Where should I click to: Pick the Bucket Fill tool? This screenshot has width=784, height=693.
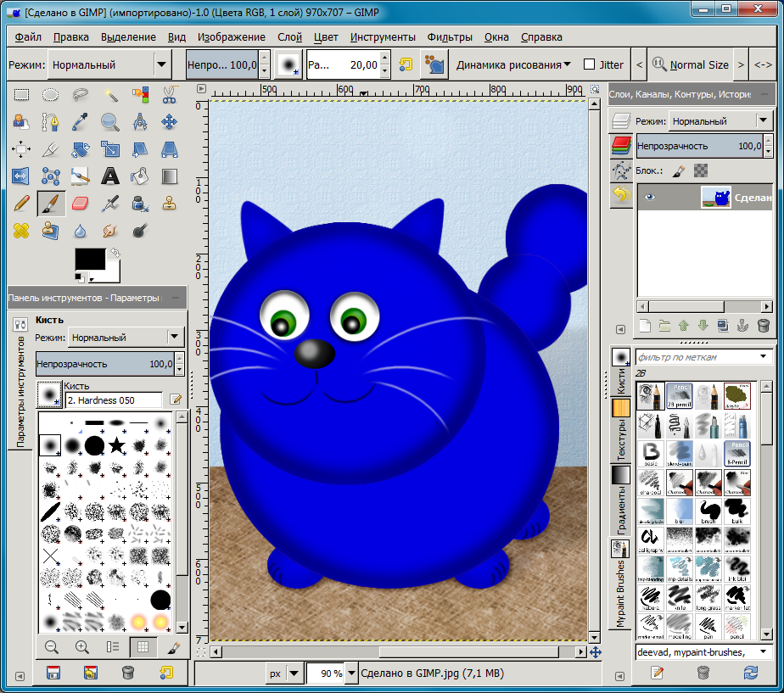click(x=139, y=176)
